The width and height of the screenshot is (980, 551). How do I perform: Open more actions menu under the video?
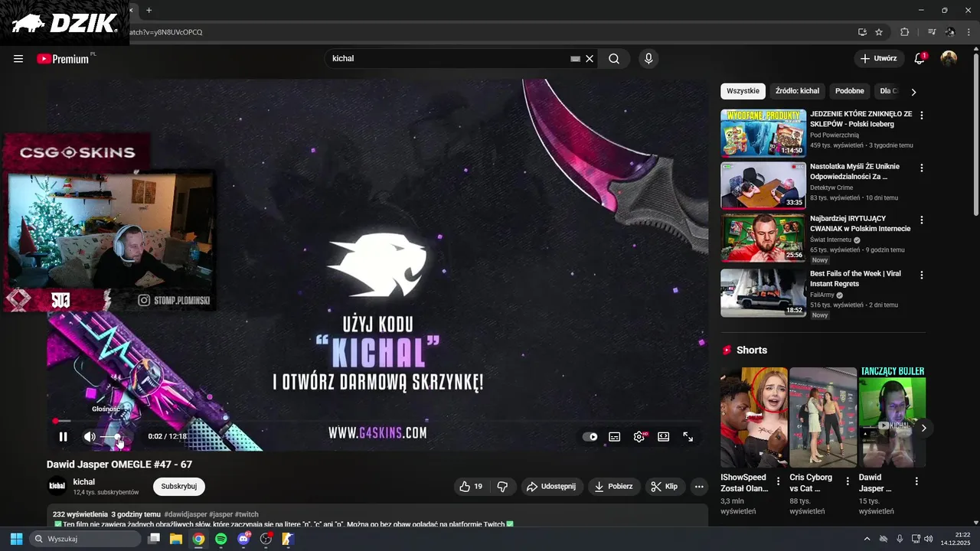tap(698, 486)
